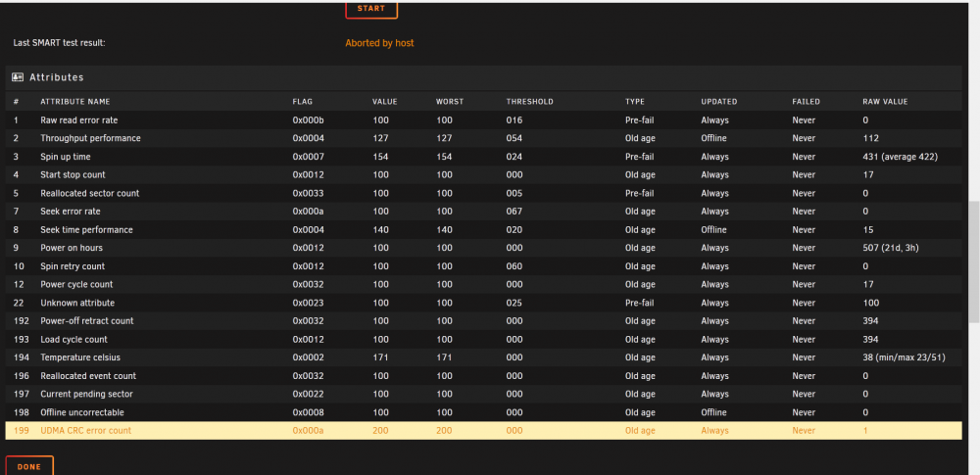Click threshold '067' in Seek error row
The height and width of the screenshot is (475, 980).
coord(514,212)
